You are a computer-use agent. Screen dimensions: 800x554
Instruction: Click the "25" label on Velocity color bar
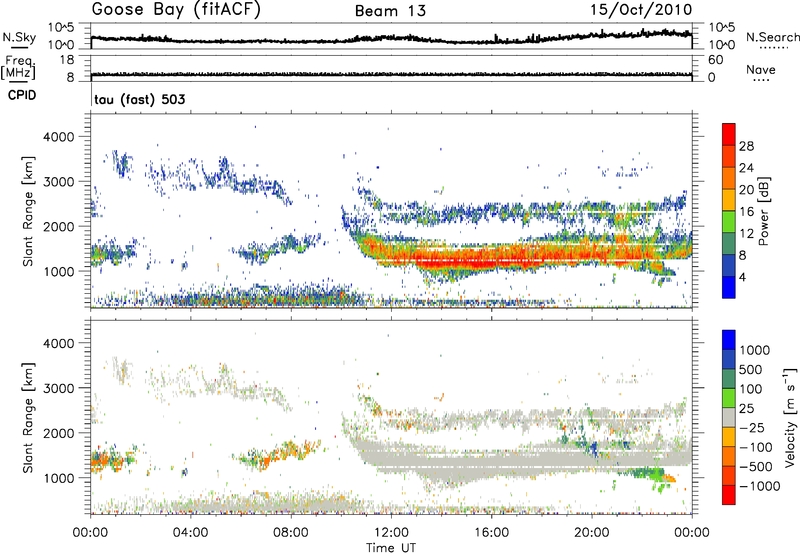[747, 409]
